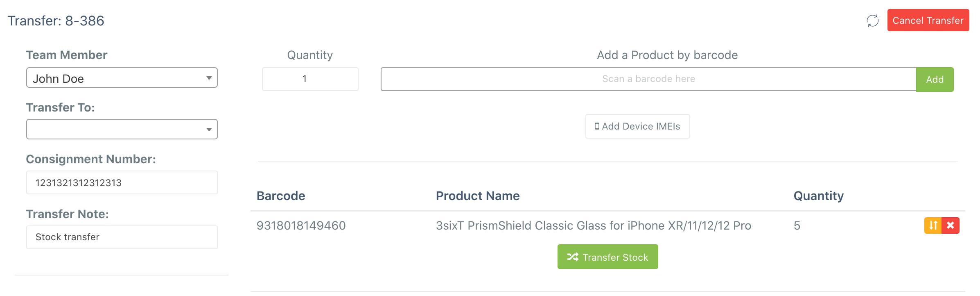Click the Add Device IMEIs button

click(x=637, y=126)
